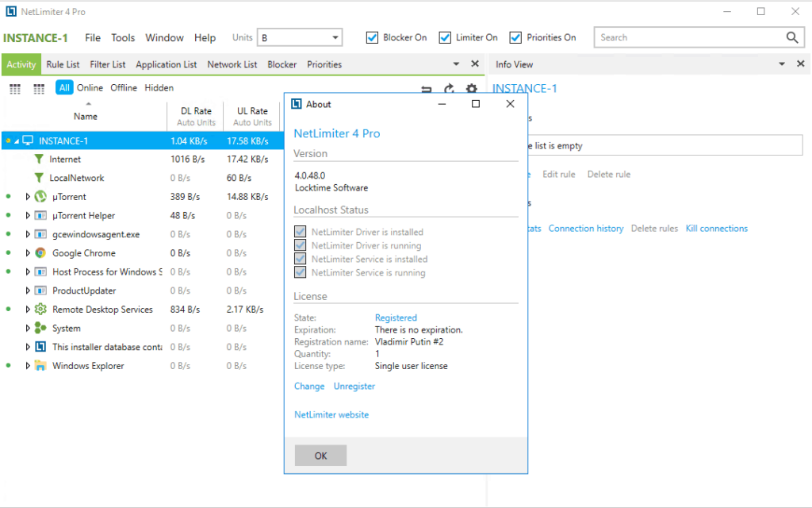812x508 pixels.
Task: Open the Units dropdown
Action: coord(300,37)
